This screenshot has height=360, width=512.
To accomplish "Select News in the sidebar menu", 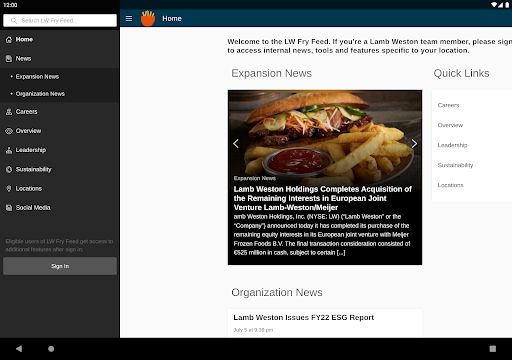I will click(x=60, y=59).
